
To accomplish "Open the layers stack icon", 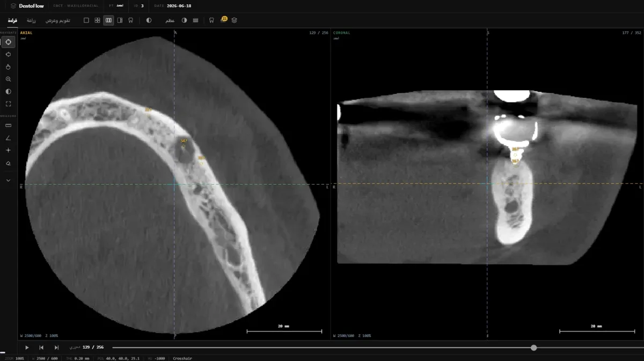I will [x=234, y=20].
